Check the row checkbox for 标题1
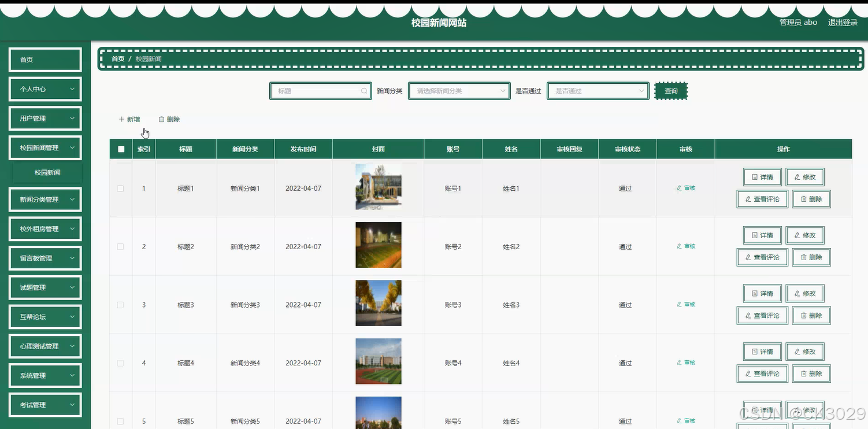868x429 pixels. click(120, 188)
